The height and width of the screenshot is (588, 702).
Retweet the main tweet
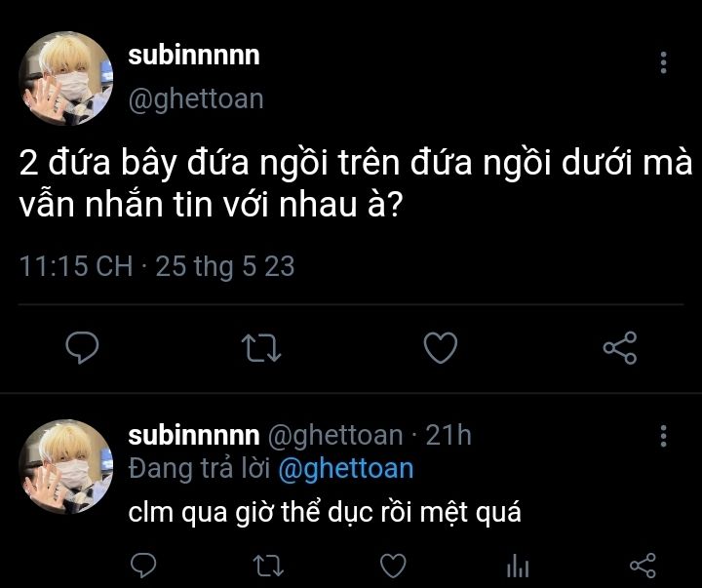[260, 346]
